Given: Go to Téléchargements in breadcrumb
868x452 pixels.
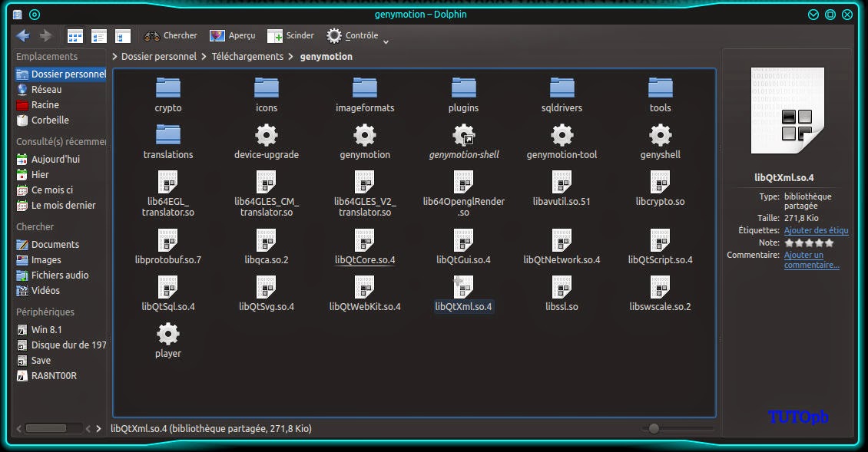Looking at the screenshot, I should [247, 57].
